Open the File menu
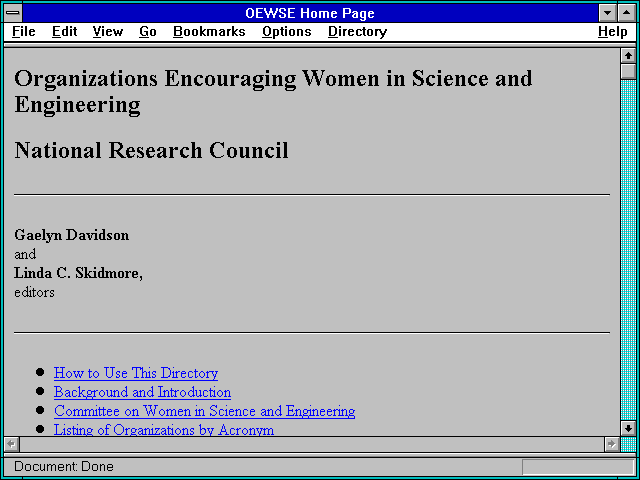This screenshot has width=640, height=480. click(x=24, y=32)
